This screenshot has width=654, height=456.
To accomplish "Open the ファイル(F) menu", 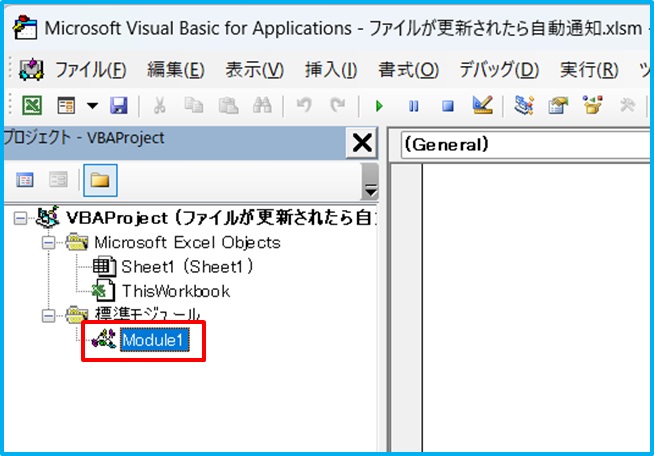I will (91, 70).
